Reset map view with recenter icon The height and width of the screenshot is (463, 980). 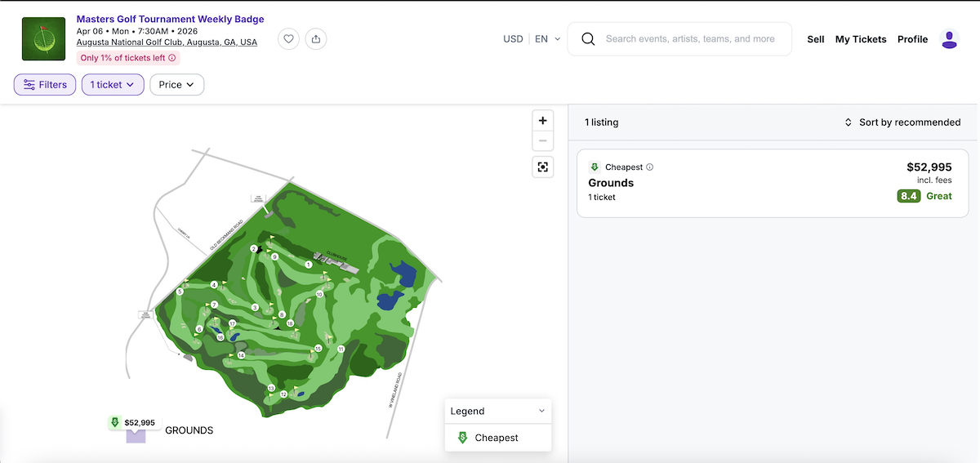coord(543,167)
